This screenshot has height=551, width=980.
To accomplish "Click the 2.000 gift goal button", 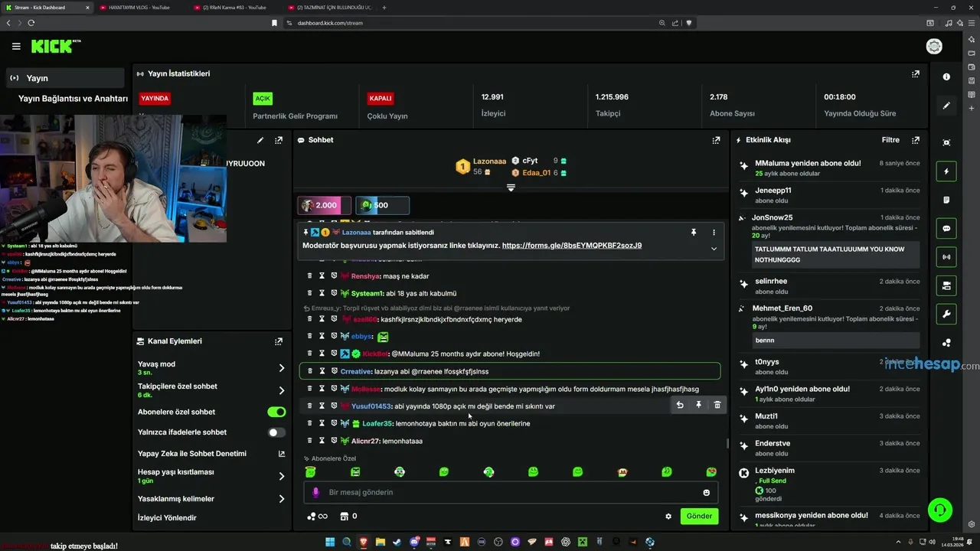I will click(x=324, y=205).
